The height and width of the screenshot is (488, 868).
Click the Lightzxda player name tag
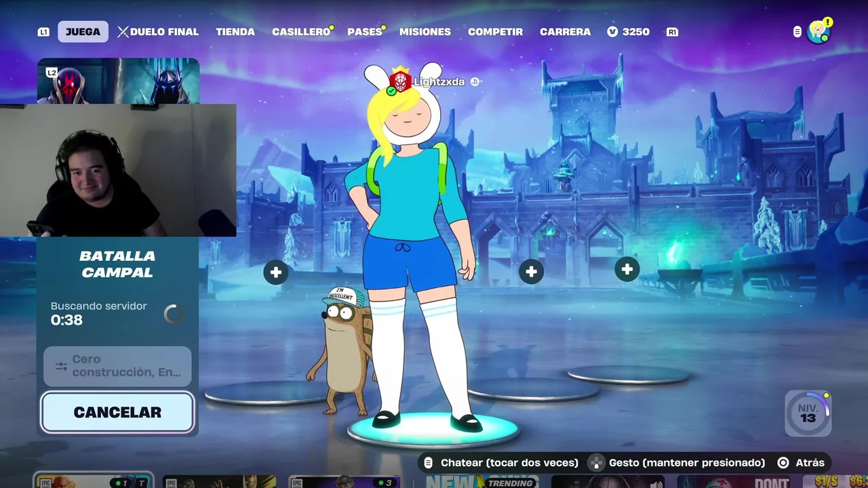tap(439, 82)
